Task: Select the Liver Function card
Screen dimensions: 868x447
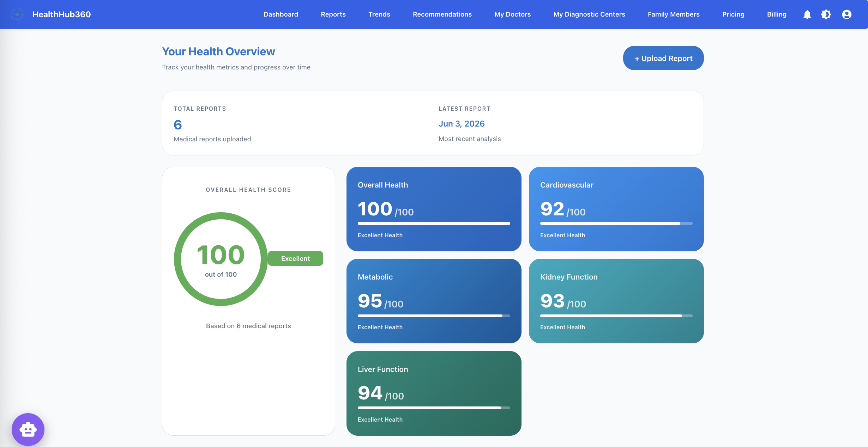Action: click(x=434, y=393)
